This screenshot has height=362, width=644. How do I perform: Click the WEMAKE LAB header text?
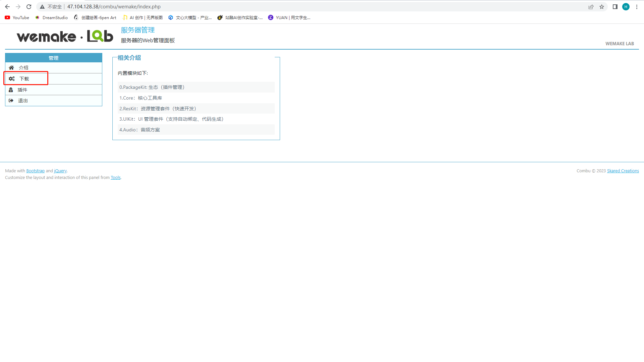click(620, 44)
